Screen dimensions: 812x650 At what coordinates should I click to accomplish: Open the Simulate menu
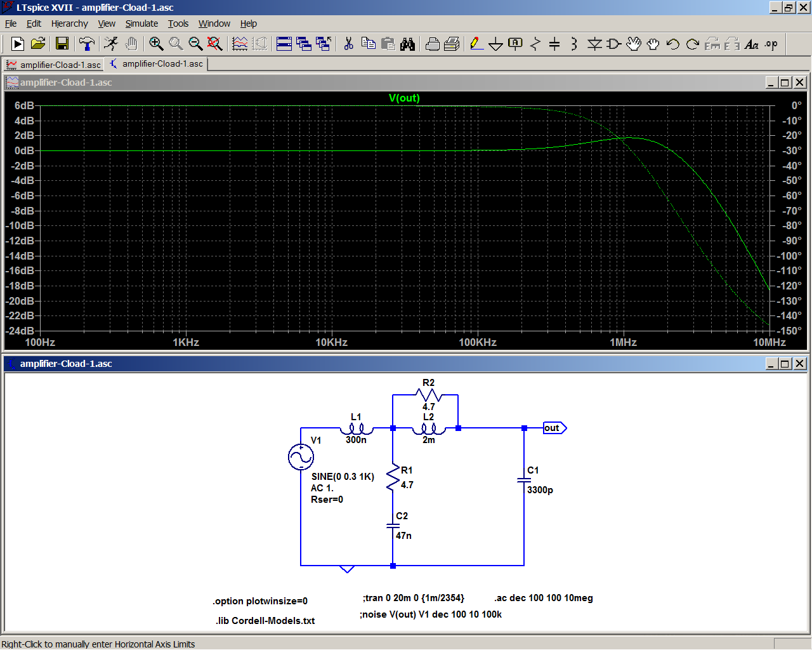[141, 23]
